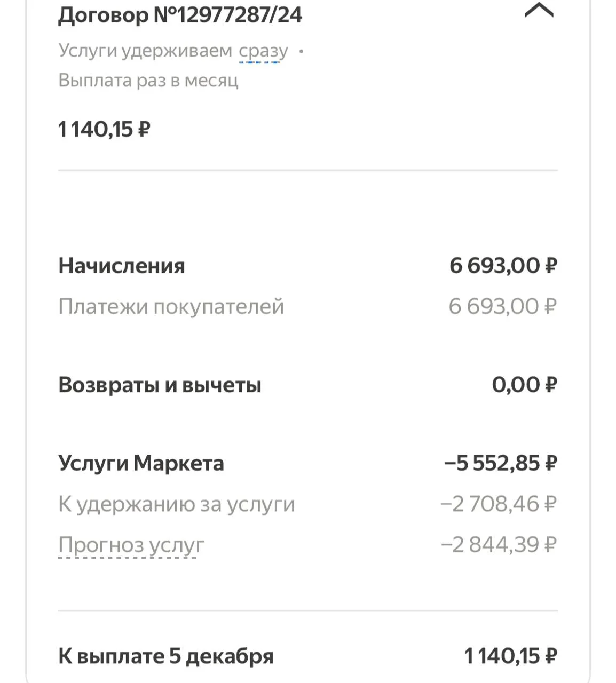The height and width of the screenshot is (683, 616).
Task: Click the 'Услуги удерживаем' label text
Action: [x=145, y=51]
